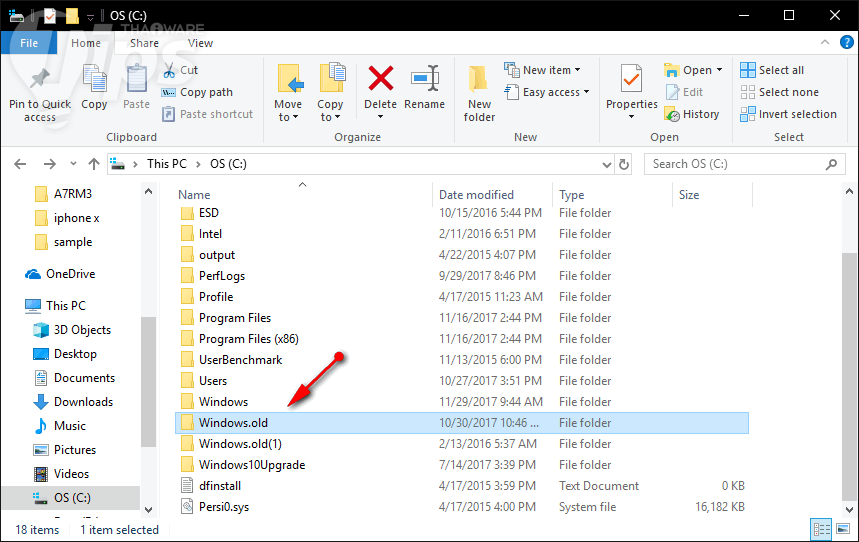The height and width of the screenshot is (542, 859).
Task: Open the File menu tab
Action: 29,43
